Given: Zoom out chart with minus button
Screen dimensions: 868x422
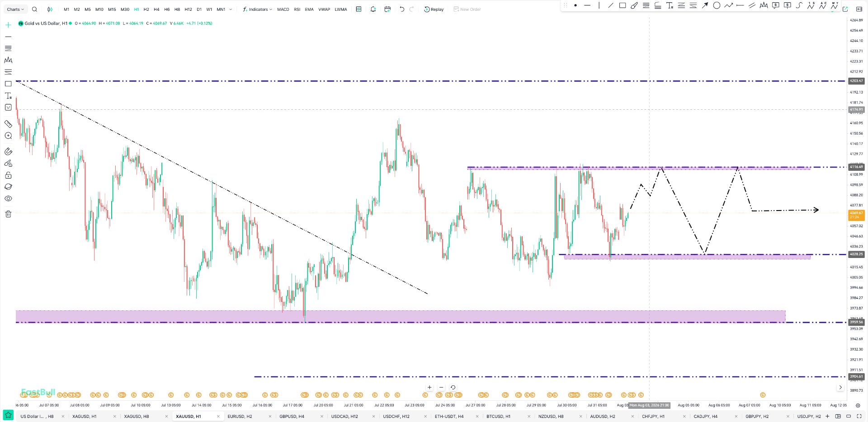Looking at the screenshot, I should tap(441, 387).
